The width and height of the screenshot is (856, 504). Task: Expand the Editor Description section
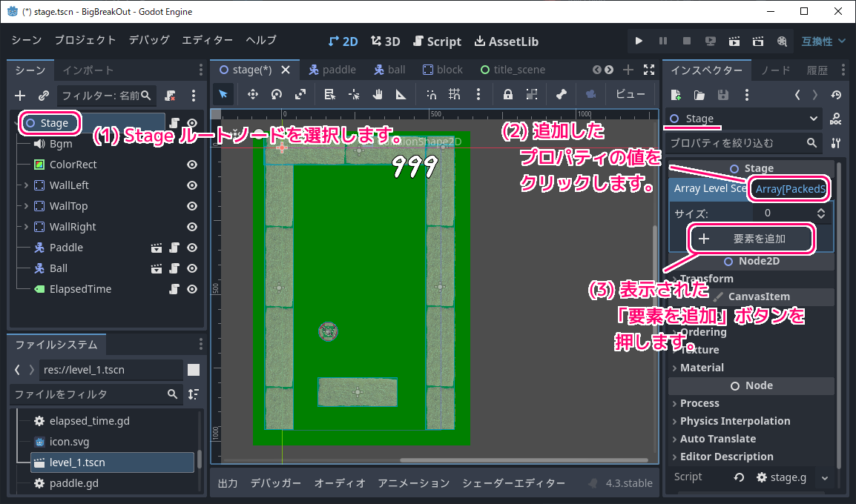click(x=751, y=457)
